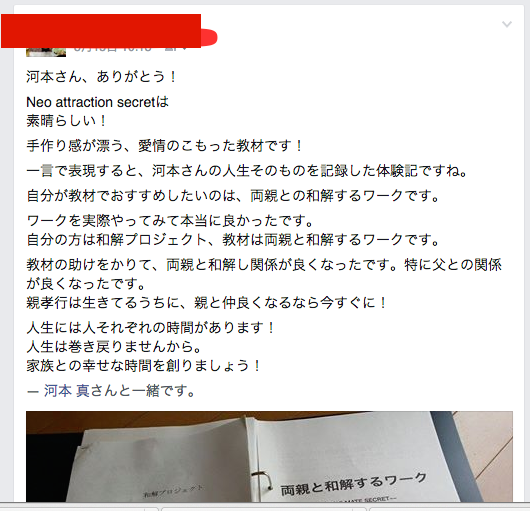The image size is (530, 511).
Task: Click the poster's profile picture thumbnail
Action: pyautogui.click(x=46, y=52)
